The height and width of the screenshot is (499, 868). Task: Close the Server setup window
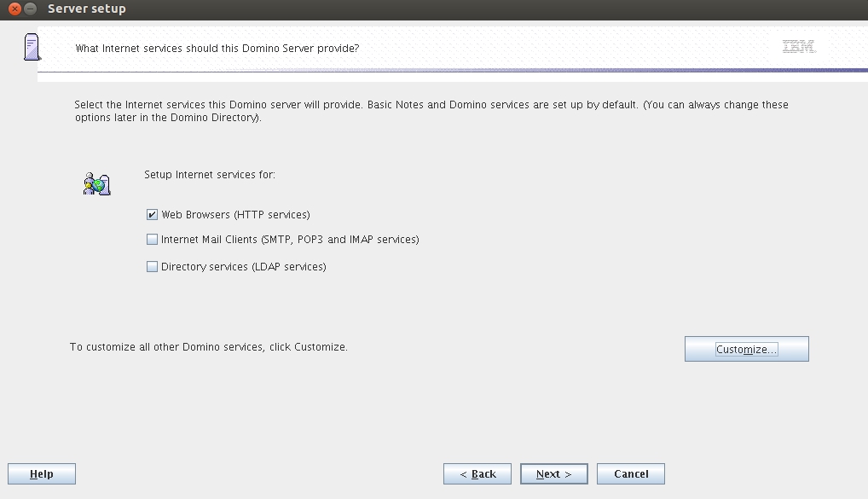pyautogui.click(x=14, y=9)
